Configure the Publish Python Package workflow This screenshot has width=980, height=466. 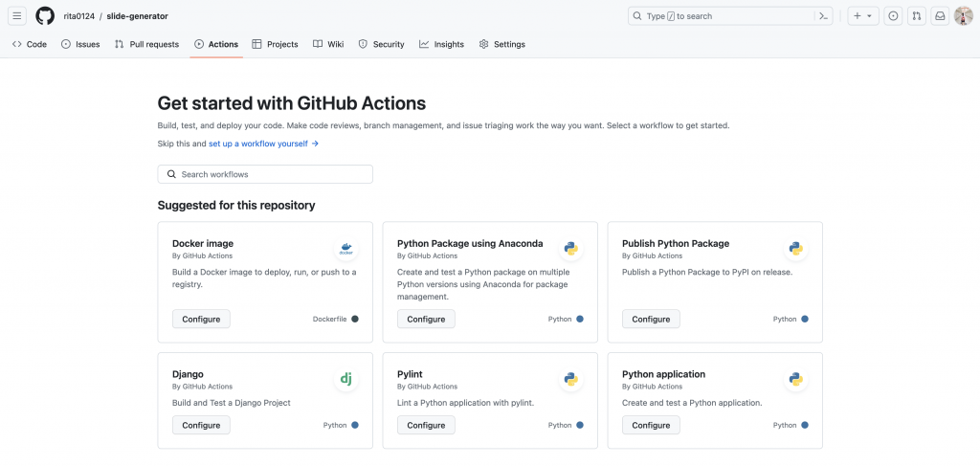click(651, 319)
